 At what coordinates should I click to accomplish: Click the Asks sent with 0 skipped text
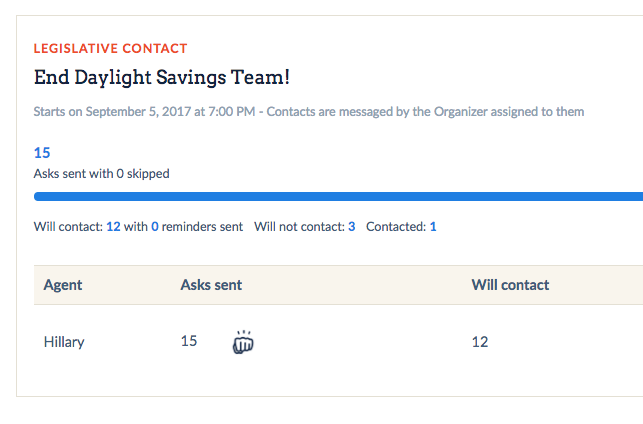[101, 174]
